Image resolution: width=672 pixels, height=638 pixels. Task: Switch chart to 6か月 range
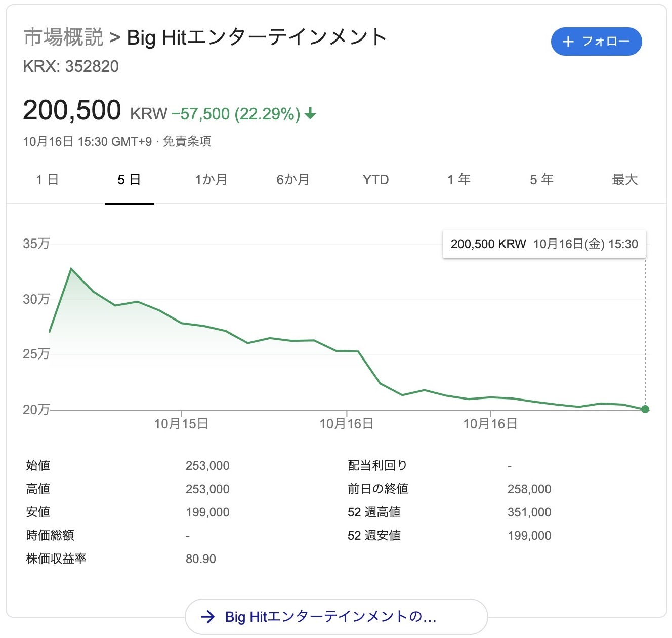[x=292, y=180]
